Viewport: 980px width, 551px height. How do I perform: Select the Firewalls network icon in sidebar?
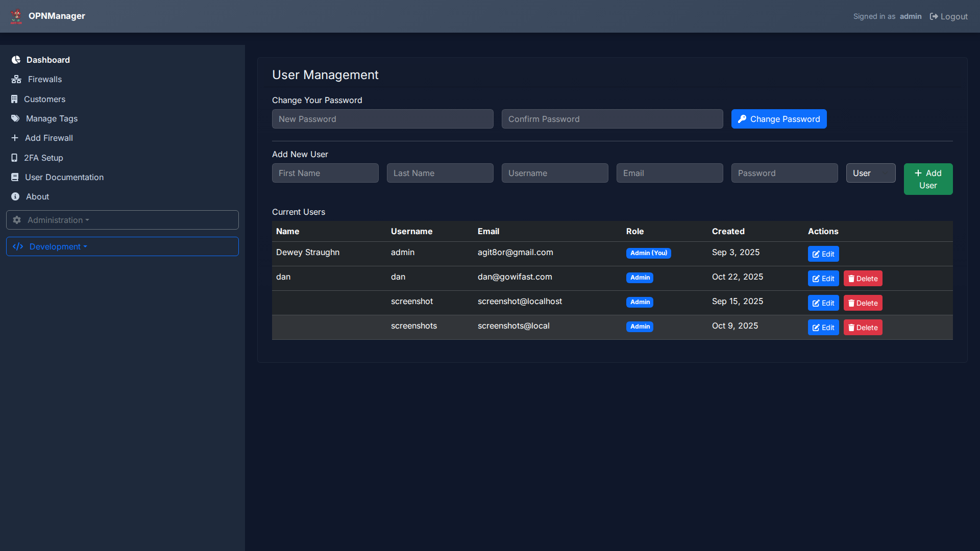15,79
